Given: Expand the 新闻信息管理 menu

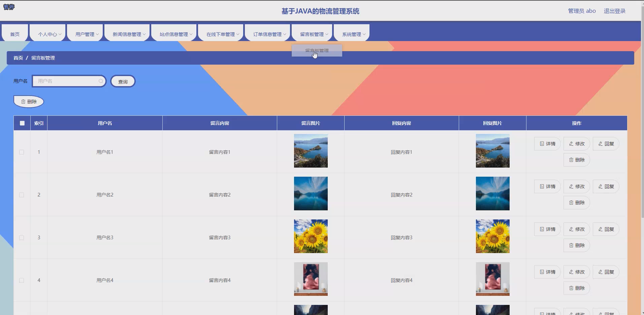Looking at the screenshot, I should (x=127, y=33).
